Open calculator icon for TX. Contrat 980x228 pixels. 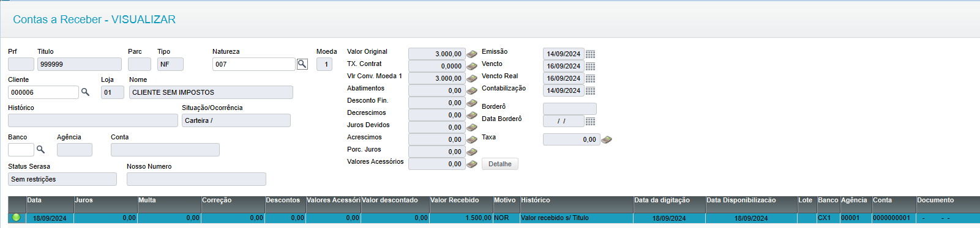click(472, 67)
